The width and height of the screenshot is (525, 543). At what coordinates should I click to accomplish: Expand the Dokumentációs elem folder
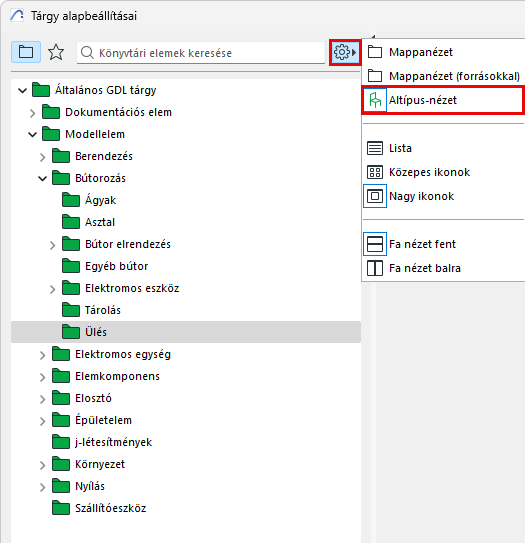click(33, 113)
